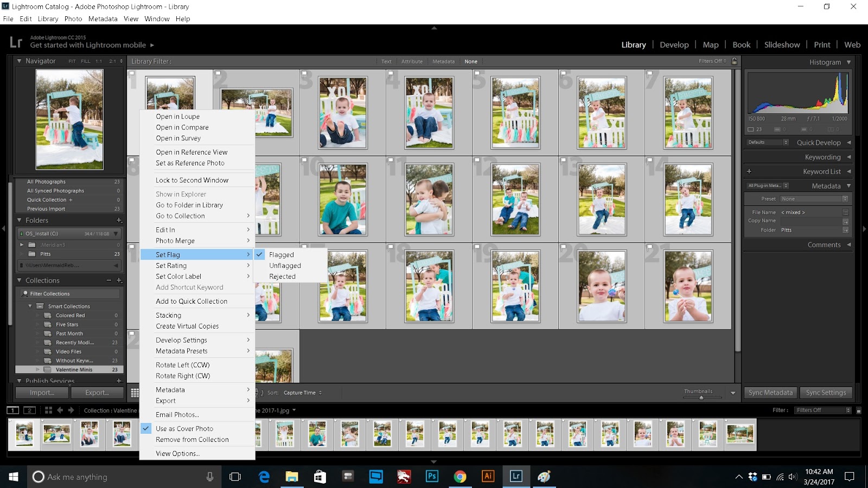Click the padlock icon beside Filters Off
The height and width of the screenshot is (488, 868).
point(735,61)
